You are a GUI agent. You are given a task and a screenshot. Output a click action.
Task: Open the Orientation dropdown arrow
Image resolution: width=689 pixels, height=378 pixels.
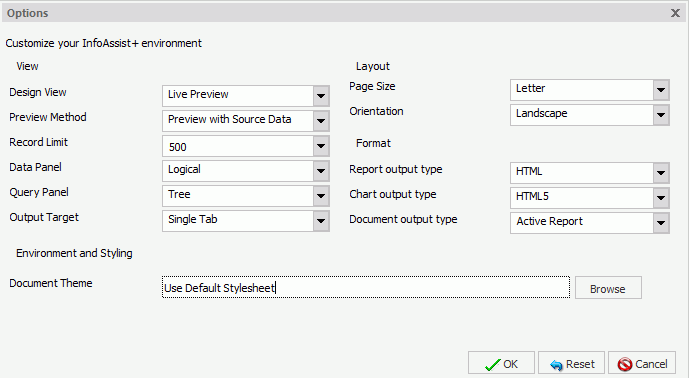tap(661, 115)
